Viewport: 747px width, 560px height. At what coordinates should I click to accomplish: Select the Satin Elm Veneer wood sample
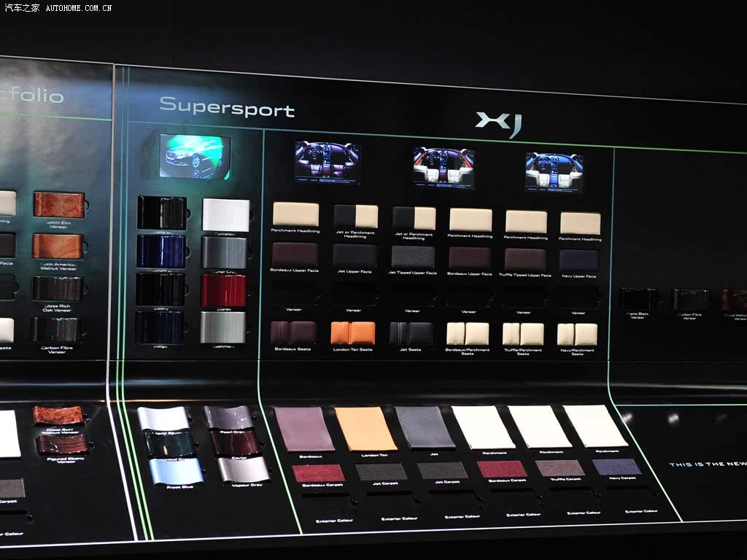[59, 205]
